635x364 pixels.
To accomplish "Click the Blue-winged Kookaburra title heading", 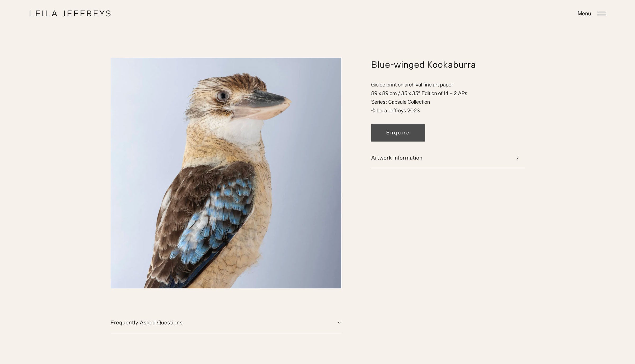I will coord(423,65).
